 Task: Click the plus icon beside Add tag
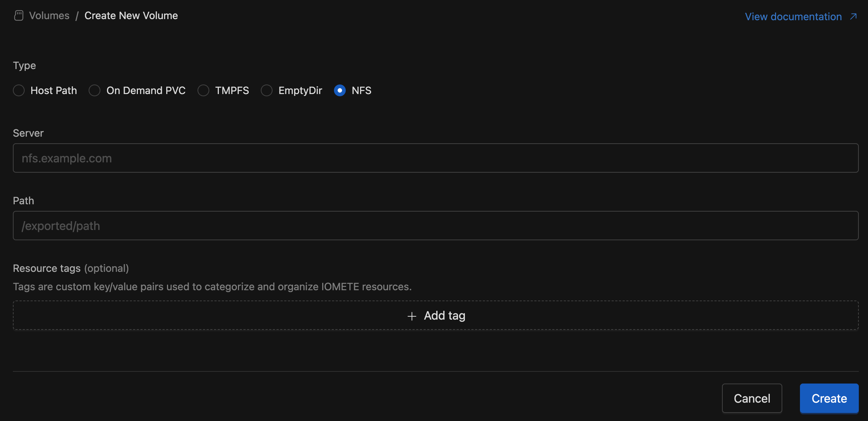(x=412, y=316)
